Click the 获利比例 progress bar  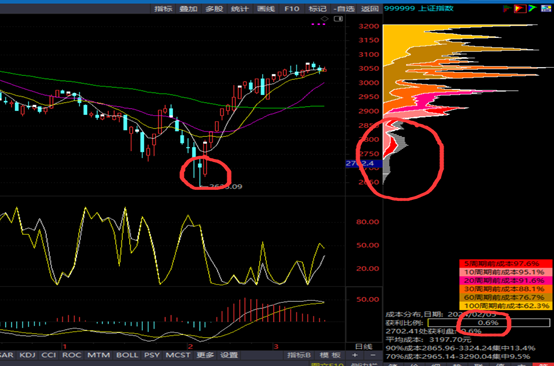click(x=488, y=323)
